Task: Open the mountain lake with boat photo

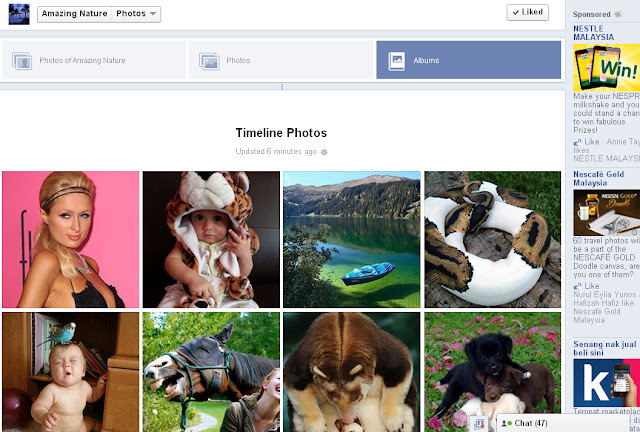Action: 352,239
